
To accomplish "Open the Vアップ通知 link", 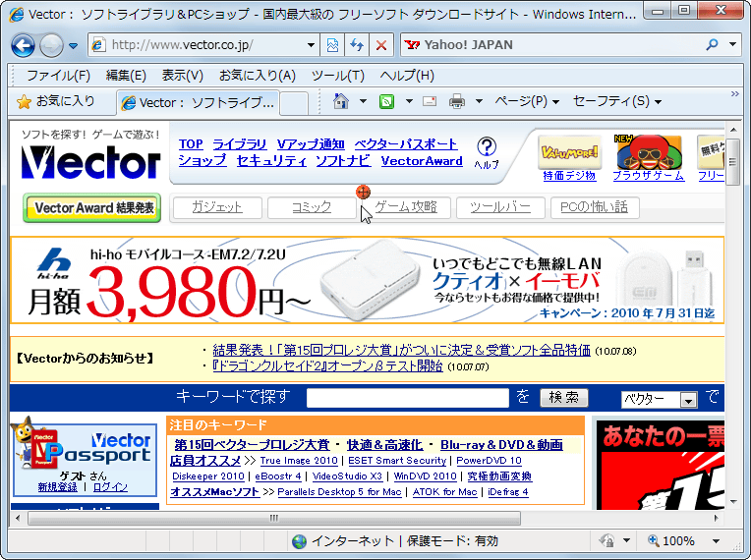I will pyautogui.click(x=311, y=144).
